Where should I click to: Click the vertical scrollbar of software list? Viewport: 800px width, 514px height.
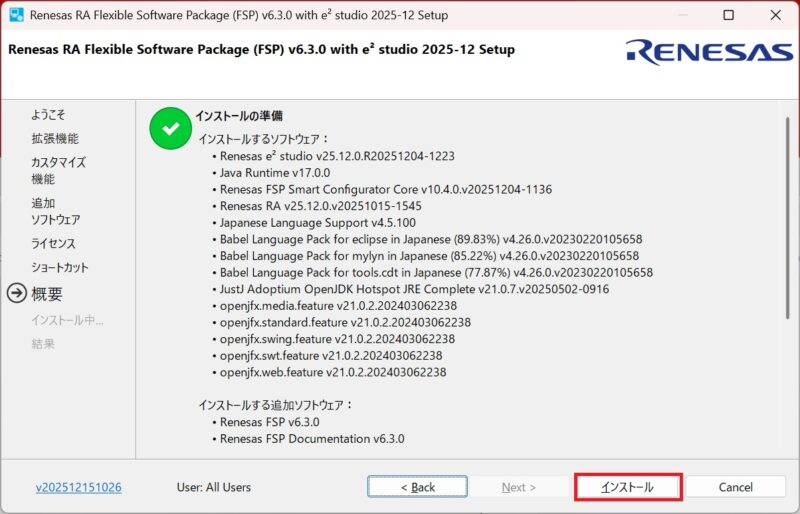pos(787,218)
